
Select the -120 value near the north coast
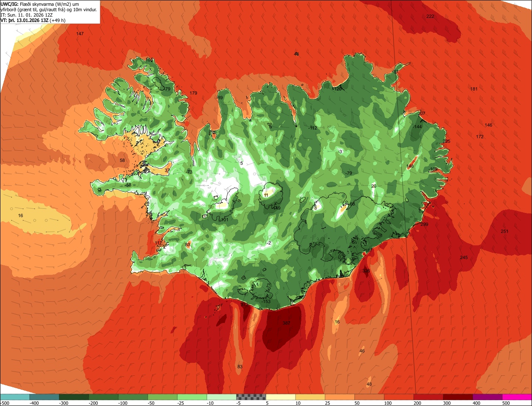click(337, 89)
